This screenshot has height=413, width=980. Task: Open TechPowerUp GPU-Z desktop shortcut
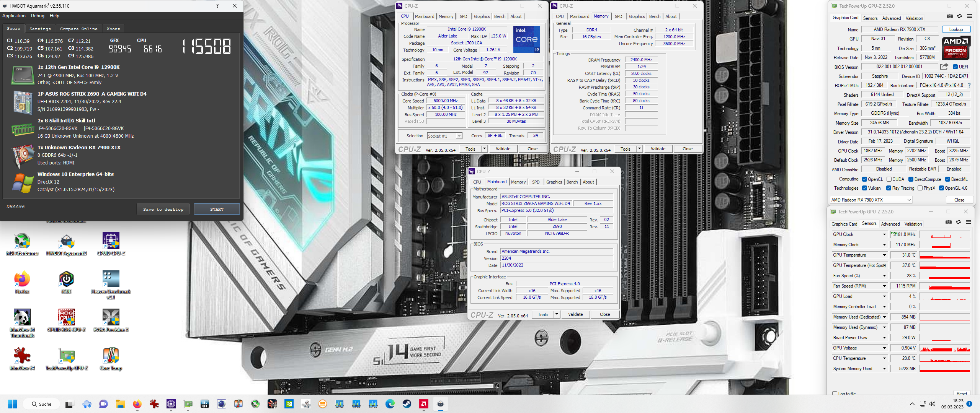67,359
